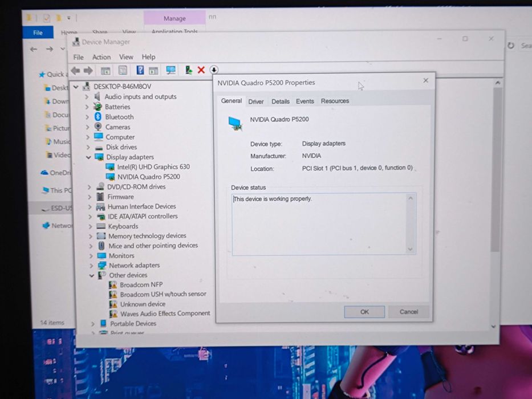Click OK in the properties dialog
Image resolution: width=532 pixels, height=399 pixels.
point(364,312)
